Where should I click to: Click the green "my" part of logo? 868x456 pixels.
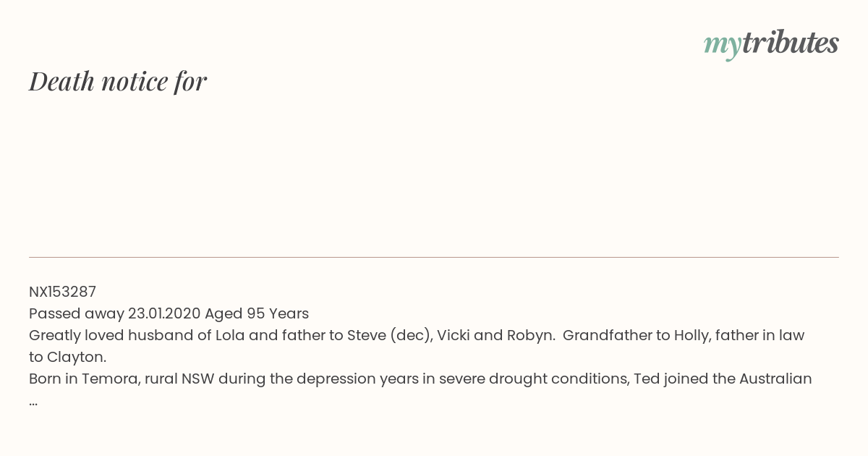(722, 44)
